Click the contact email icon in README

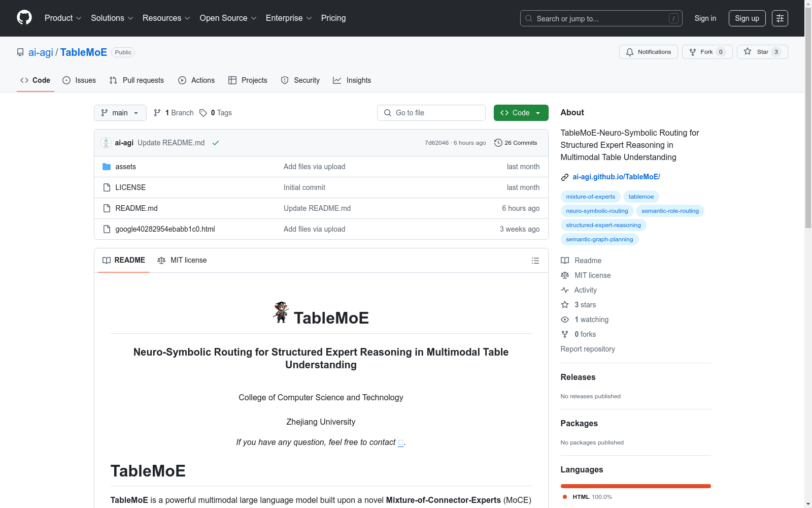click(400, 442)
